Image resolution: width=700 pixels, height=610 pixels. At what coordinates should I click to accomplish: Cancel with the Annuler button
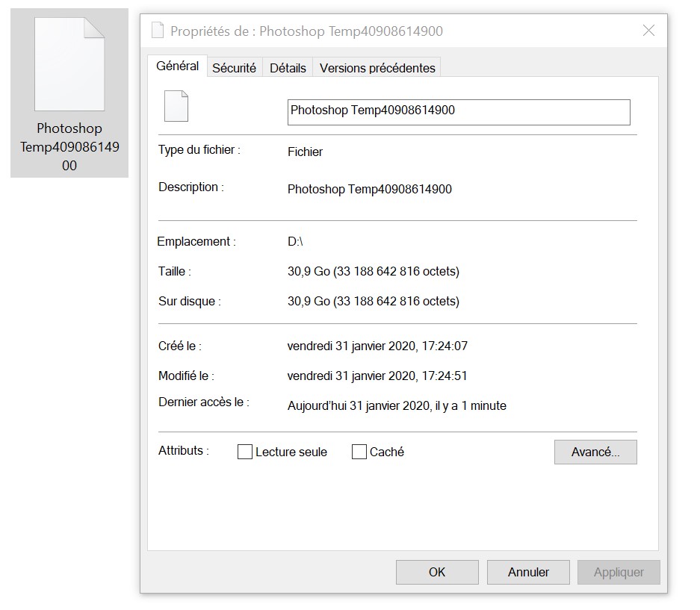(x=528, y=572)
